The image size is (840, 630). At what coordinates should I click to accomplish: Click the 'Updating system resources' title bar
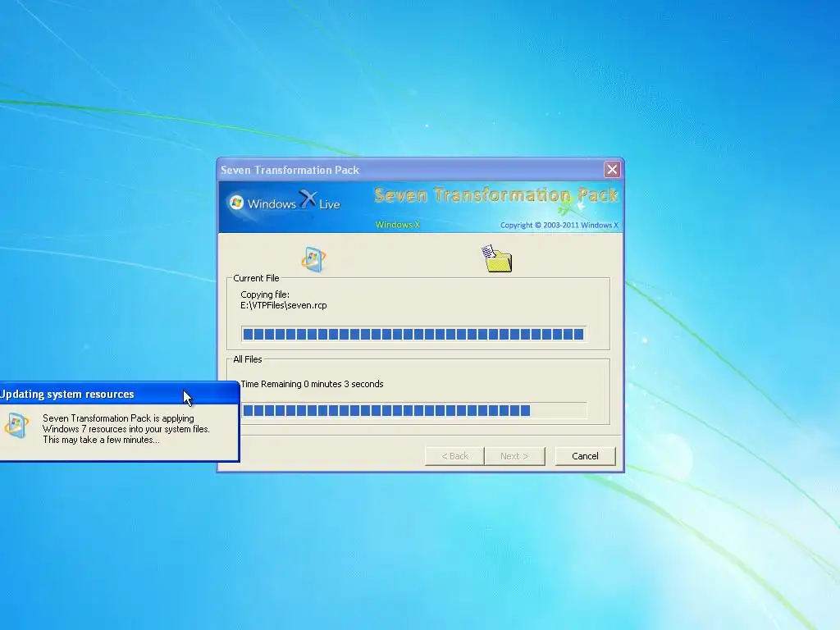pos(120,395)
